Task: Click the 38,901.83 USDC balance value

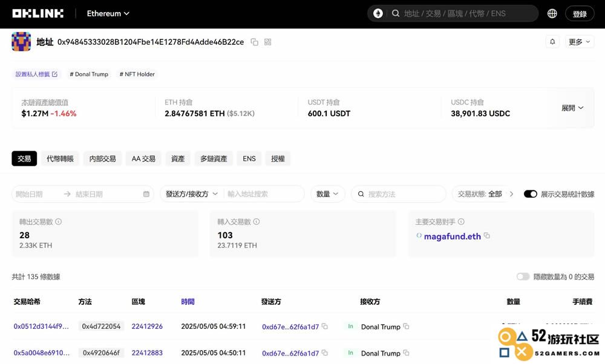Action: (480, 113)
